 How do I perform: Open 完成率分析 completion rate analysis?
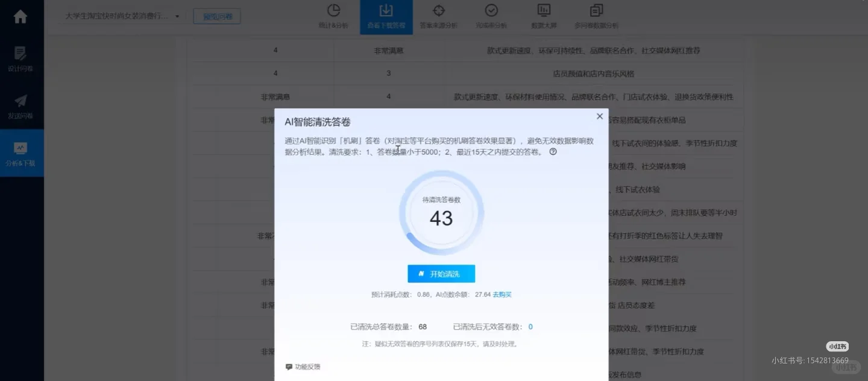pos(491,15)
